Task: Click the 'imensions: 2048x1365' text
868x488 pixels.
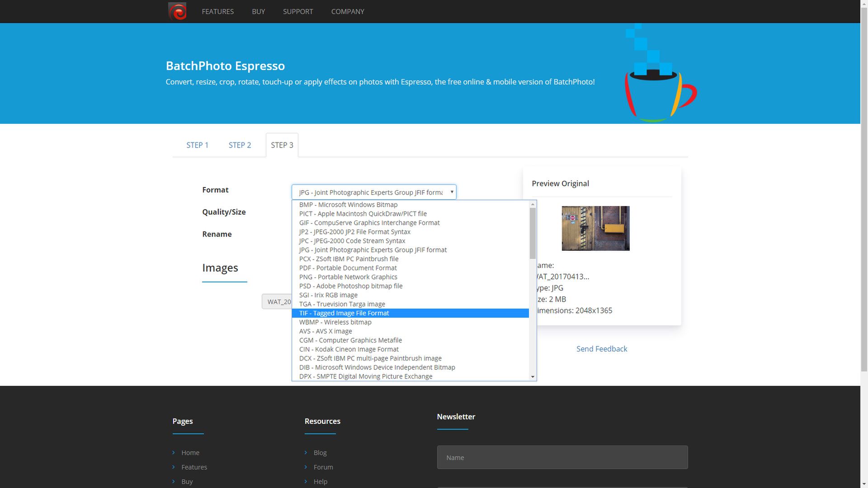Action: click(575, 310)
